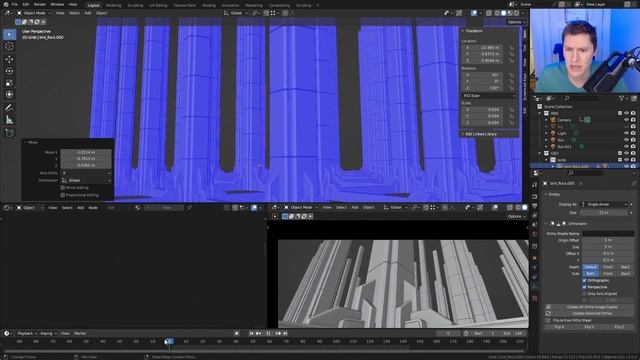The width and height of the screenshot is (640, 360).
Task: Select the Cursor tool in the left toolbar
Action: [9, 47]
